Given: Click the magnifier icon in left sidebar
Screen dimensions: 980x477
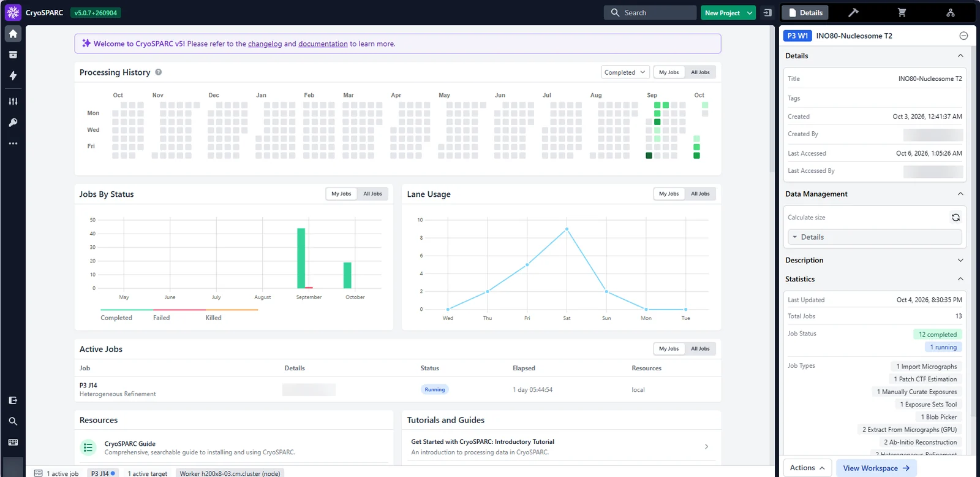Looking at the screenshot, I should [13, 421].
